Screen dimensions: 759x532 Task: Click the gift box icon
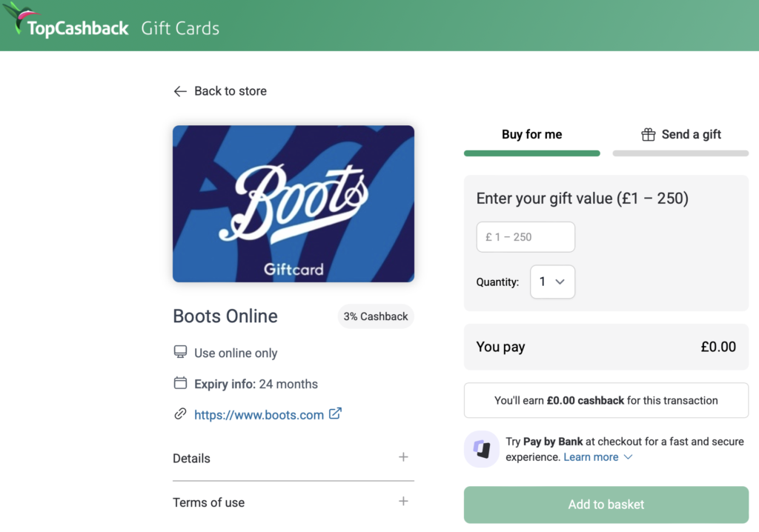click(649, 134)
